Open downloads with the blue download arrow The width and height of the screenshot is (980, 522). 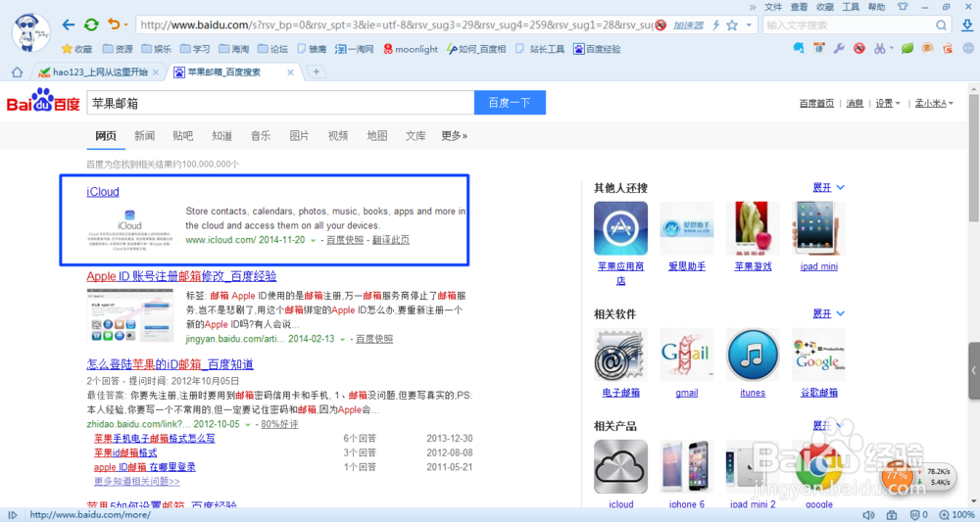coord(967,25)
